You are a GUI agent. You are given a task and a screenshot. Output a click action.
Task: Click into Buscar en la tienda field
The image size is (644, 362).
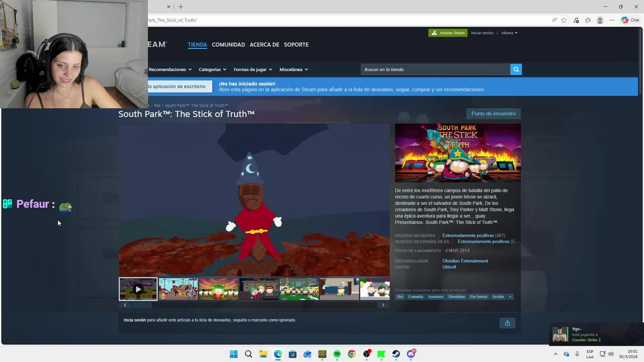436,69
